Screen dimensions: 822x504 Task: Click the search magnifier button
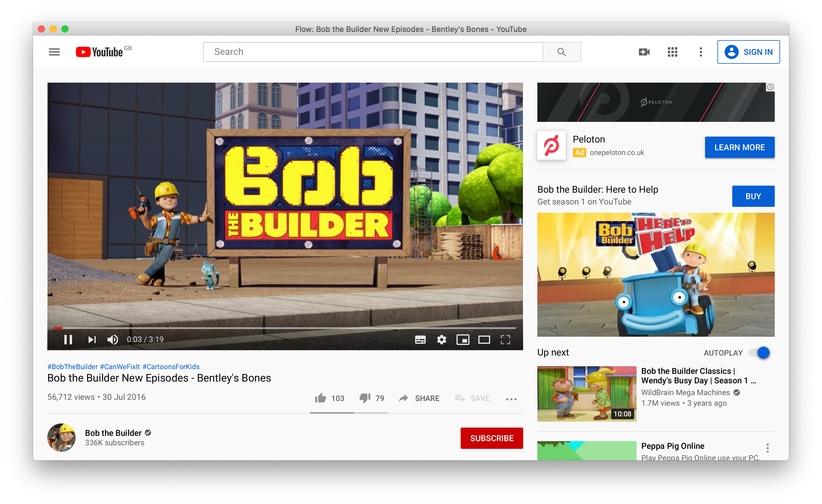(562, 52)
